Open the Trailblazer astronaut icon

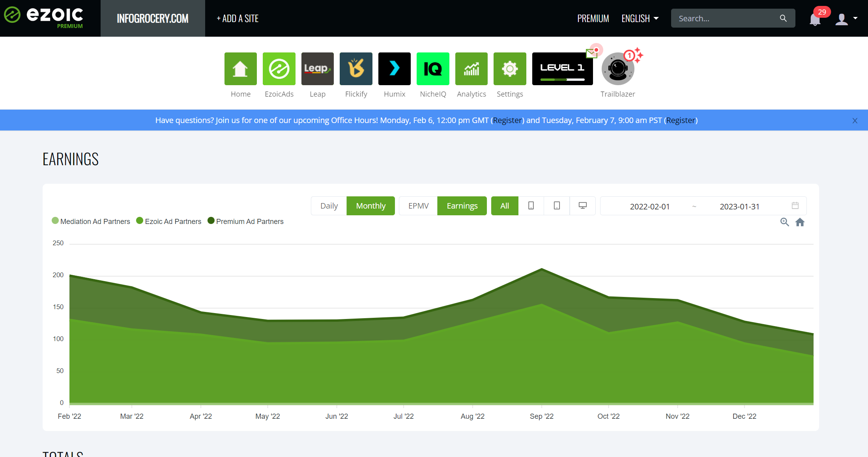618,69
